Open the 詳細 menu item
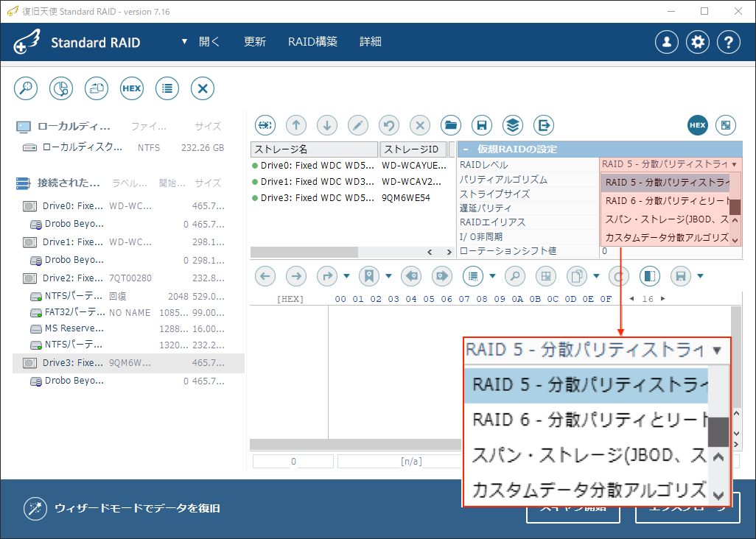The height and width of the screenshot is (539, 756). coord(371,42)
